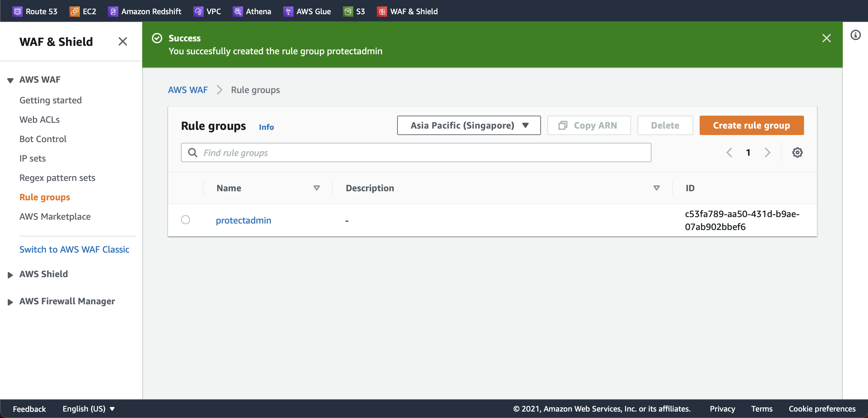Open the Asia Pacific (Singapore) region dropdown
Viewport: 868px width, 418px height.
tap(469, 125)
